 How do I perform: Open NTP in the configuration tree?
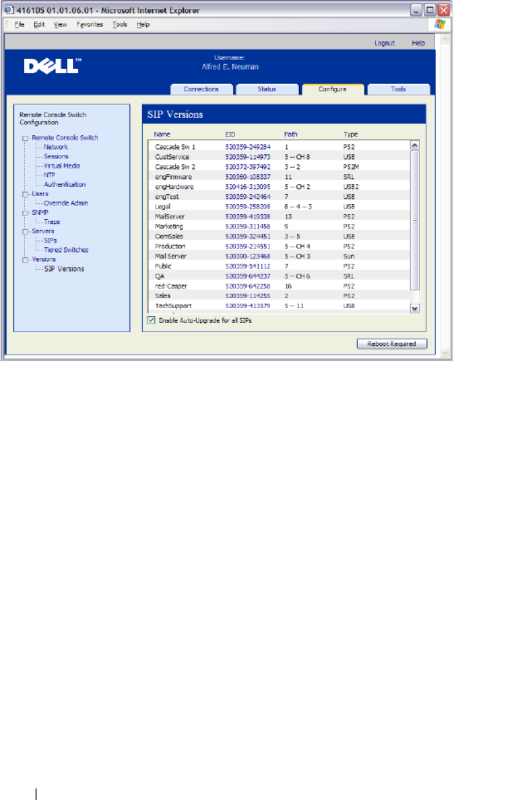coord(50,175)
